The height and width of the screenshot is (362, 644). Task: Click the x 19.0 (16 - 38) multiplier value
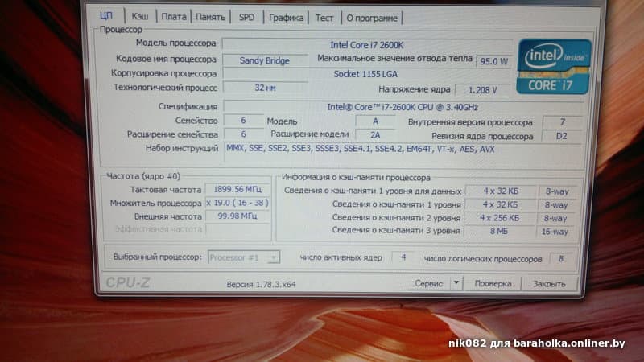point(237,203)
